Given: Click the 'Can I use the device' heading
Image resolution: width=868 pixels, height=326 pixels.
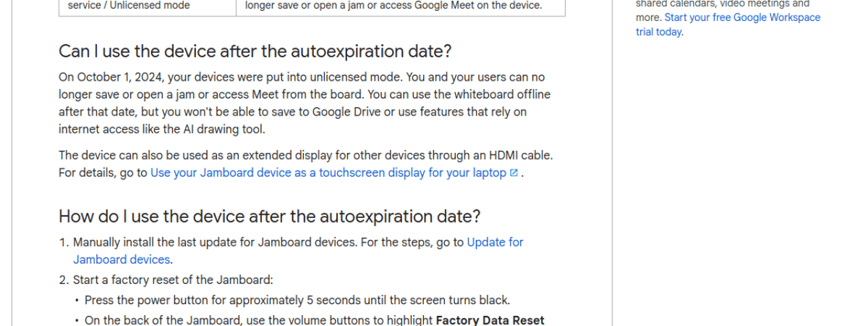Looking at the screenshot, I should pyautogui.click(x=255, y=52).
